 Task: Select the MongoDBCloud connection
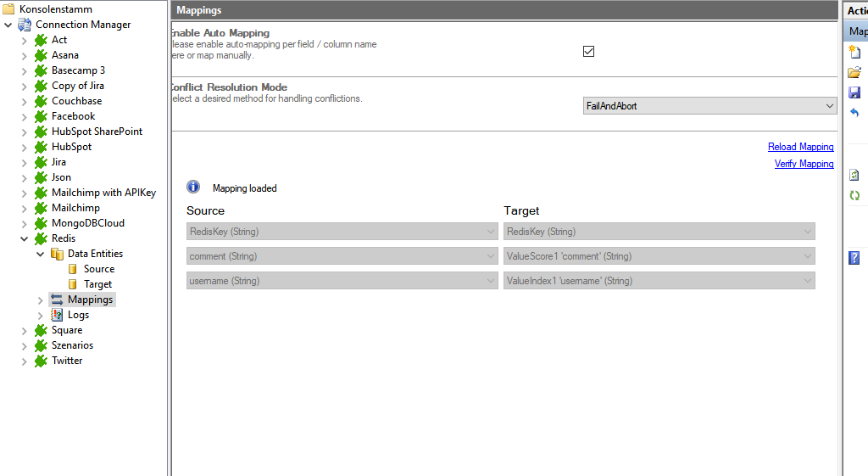click(x=87, y=223)
